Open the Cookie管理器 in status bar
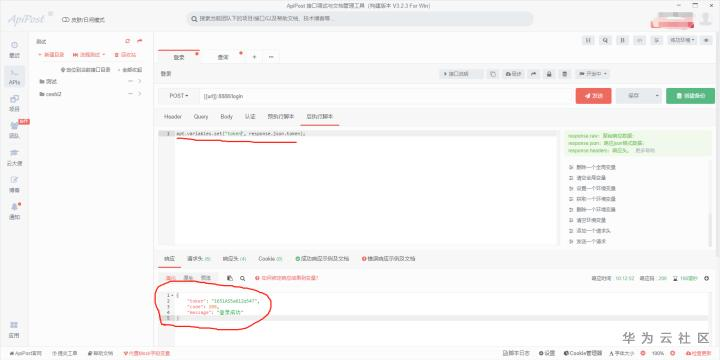This screenshot has height=360, width=720. (582, 354)
